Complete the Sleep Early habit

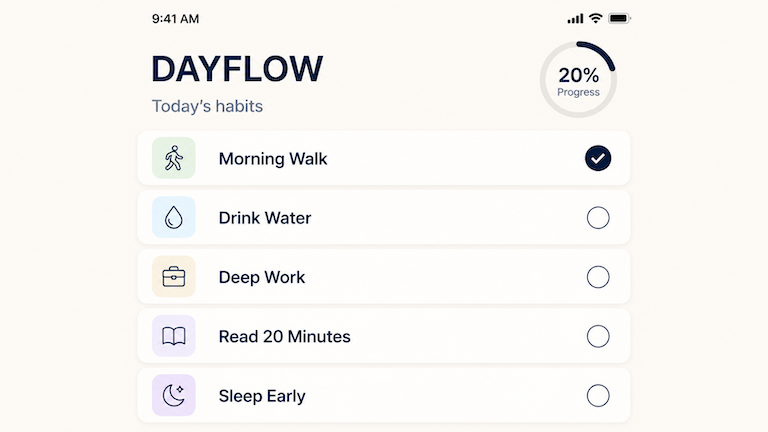tap(598, 396)
